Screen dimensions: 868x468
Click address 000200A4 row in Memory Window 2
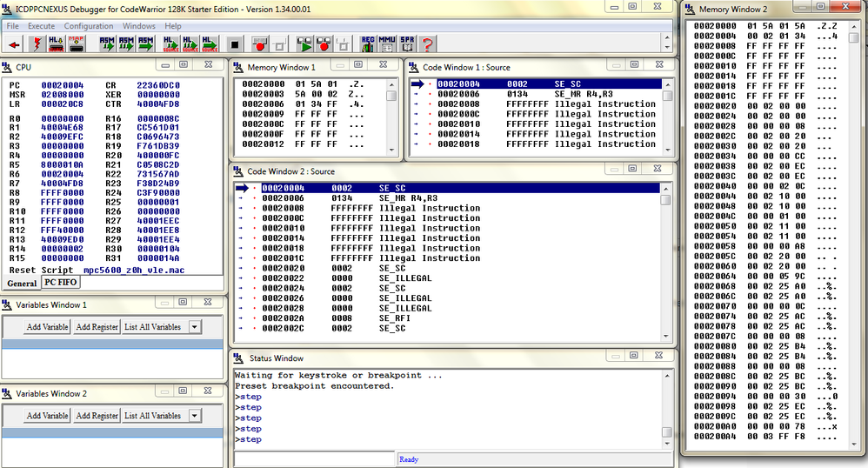pos(766,437)
